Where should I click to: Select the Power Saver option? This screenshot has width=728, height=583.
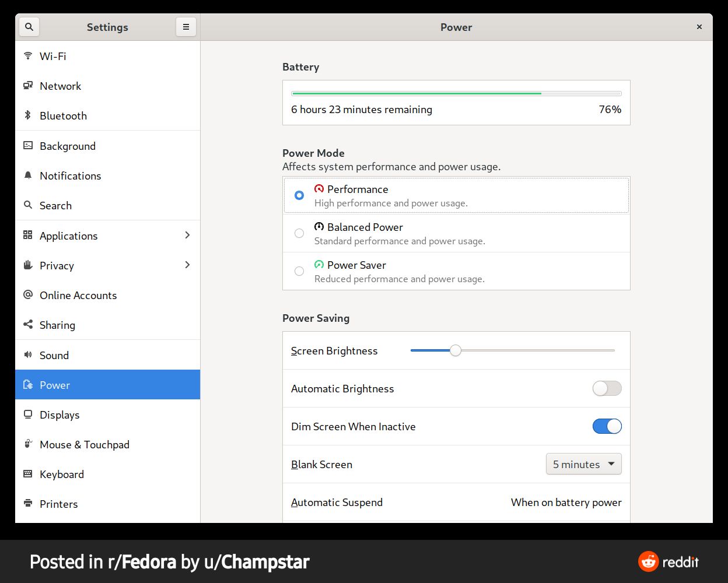[x=299, y=271]
